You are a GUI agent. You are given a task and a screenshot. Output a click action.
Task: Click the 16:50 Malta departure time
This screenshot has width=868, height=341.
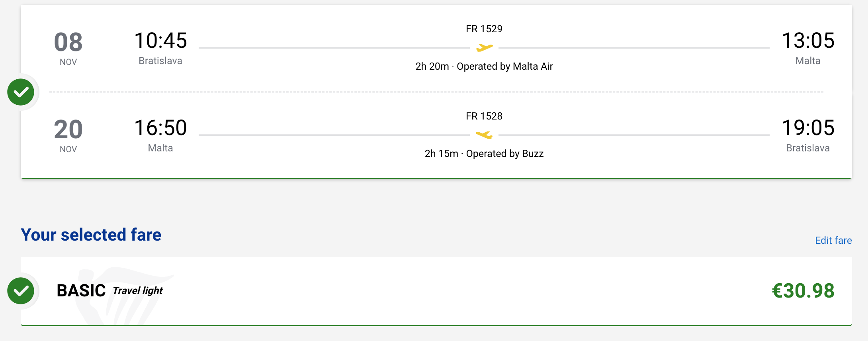[x=160, y=135]
